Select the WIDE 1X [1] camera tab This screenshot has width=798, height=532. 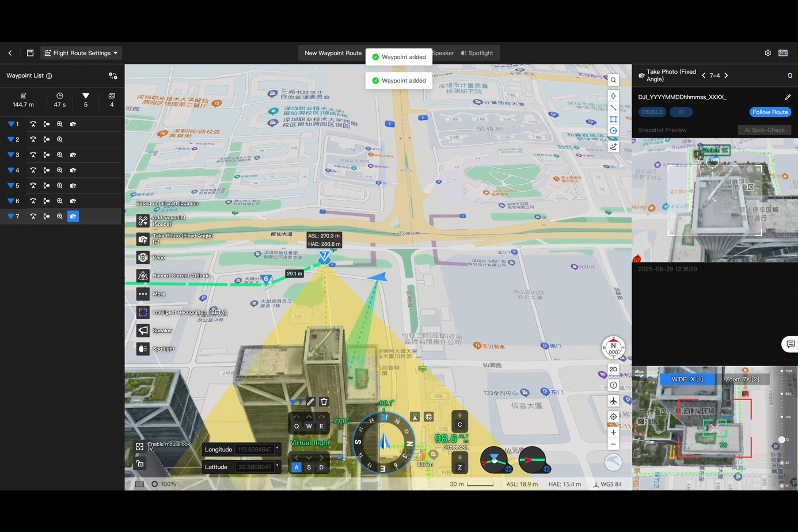pos(687,379)
